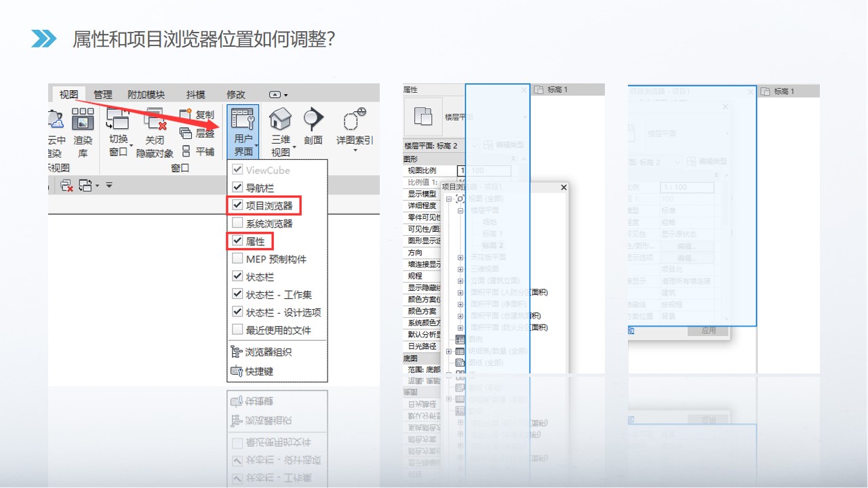Viewport: 868px width, 488px height.
Task: Click the switch windows icon in quick access bar
Action: pyautogui.click(x=85, y=185)
